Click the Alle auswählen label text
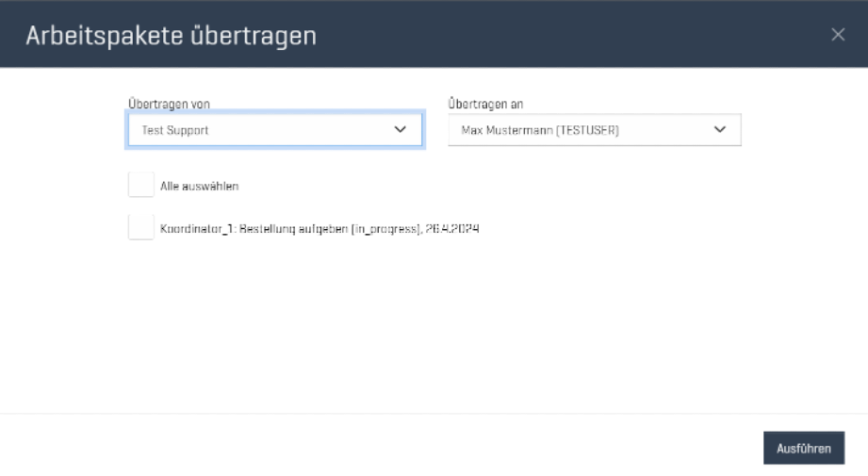 199,187
